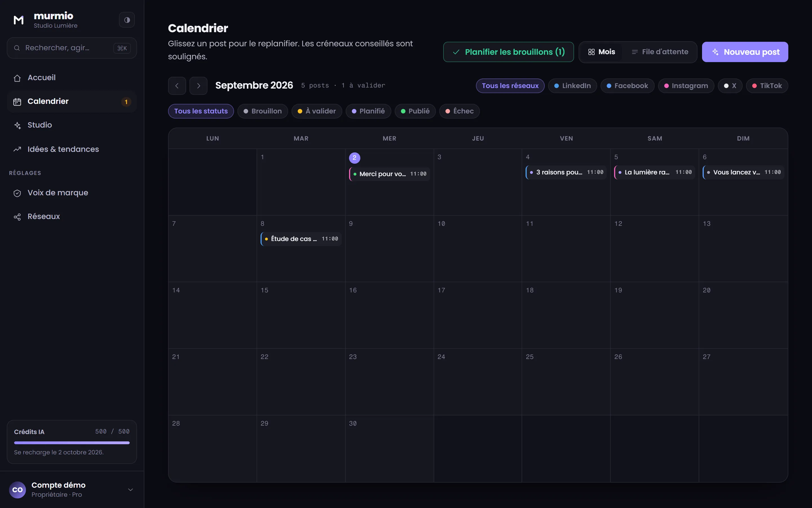
Task: Filter posts by Brouillon status
Action: [x=262, y=111]
